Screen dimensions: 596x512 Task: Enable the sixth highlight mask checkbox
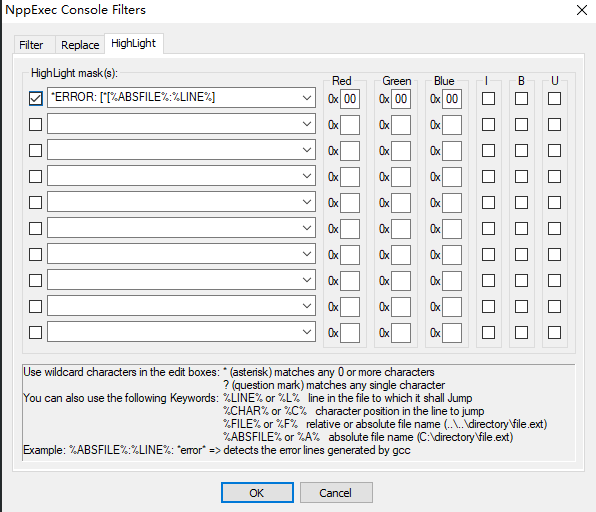[x=35, y=228]
